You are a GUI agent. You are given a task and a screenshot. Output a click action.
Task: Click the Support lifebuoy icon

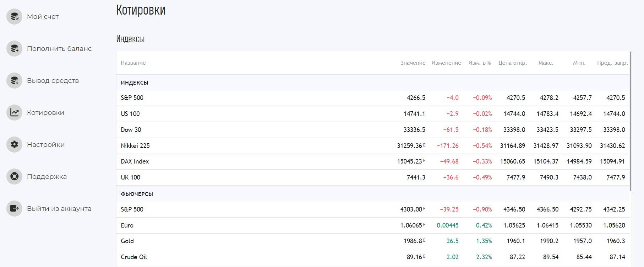pyautogui.click(x=15, y=176)
